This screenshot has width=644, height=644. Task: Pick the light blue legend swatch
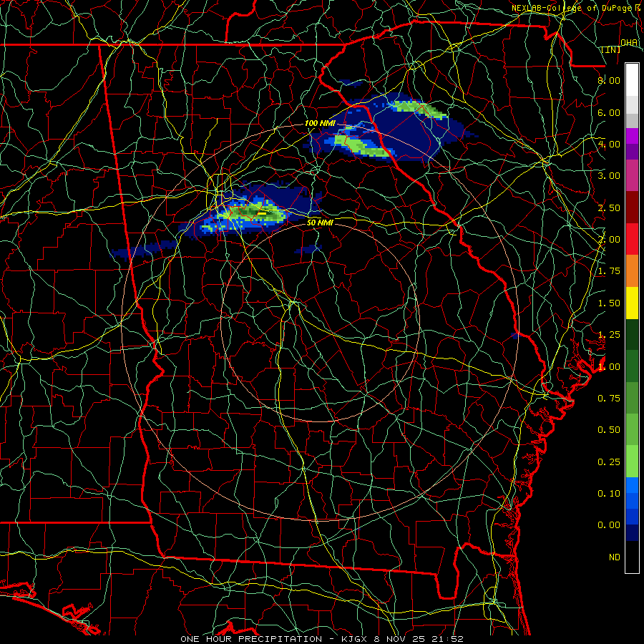[x=632, y=485]
